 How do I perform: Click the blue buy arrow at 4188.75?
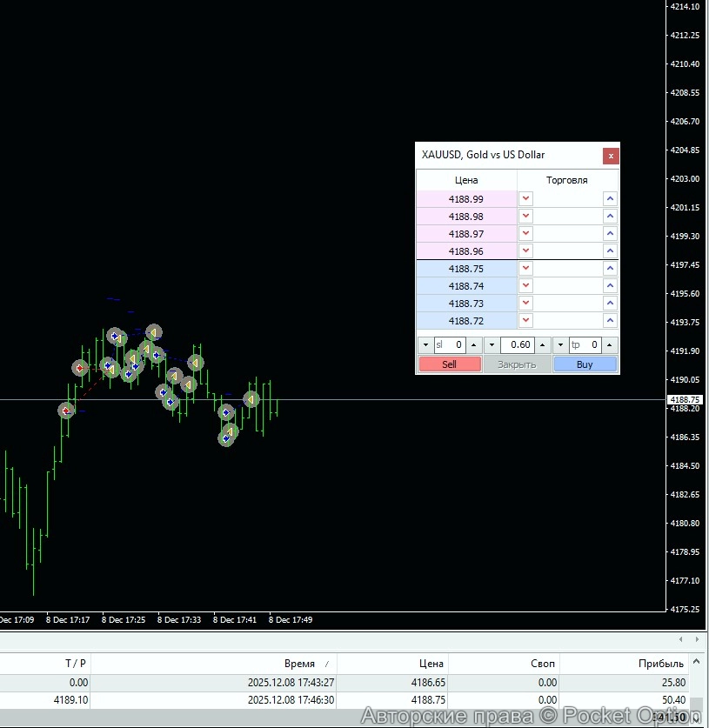[x=610, y=269]
